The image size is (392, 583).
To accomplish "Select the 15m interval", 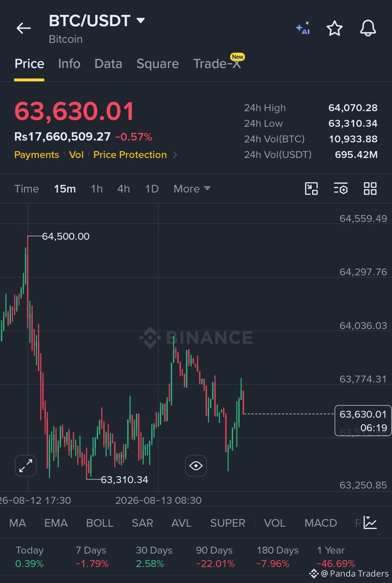I will click(x=65, y=189).
